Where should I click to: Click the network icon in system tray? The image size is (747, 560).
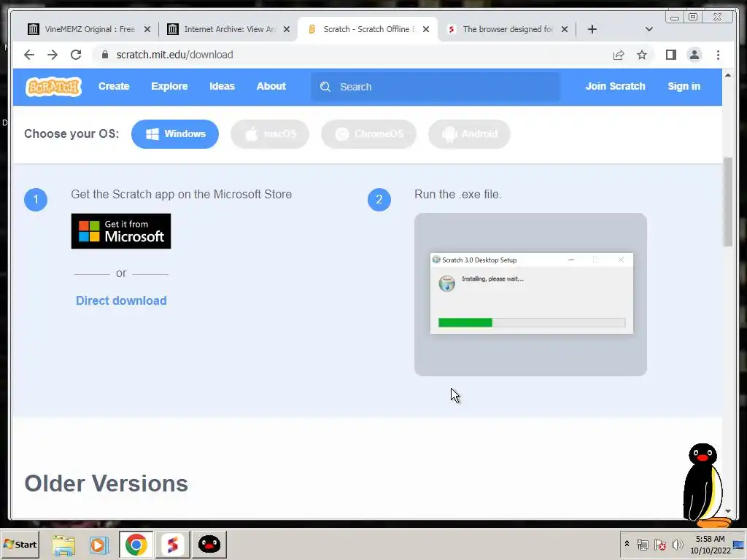point(642,545)
